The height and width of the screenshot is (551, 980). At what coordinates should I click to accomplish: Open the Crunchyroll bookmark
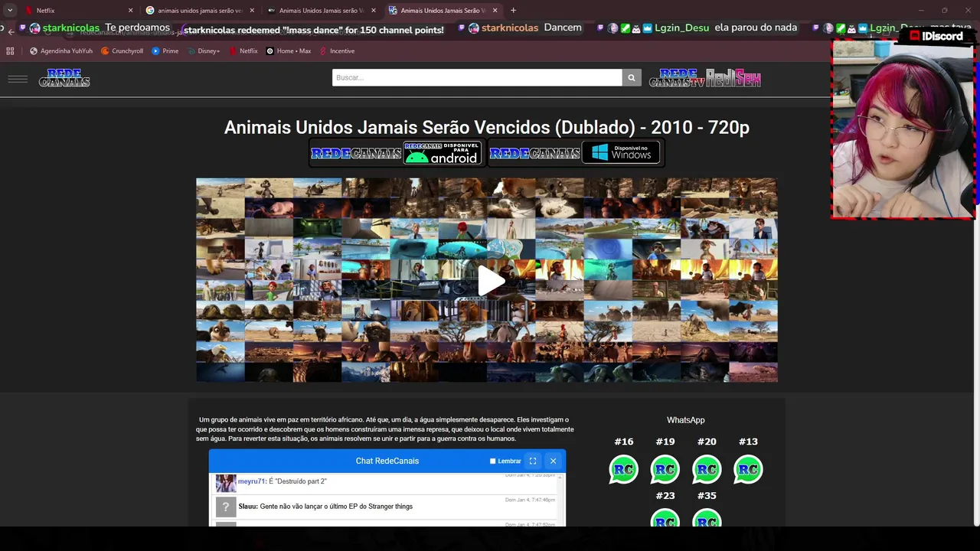pos(122,51)
